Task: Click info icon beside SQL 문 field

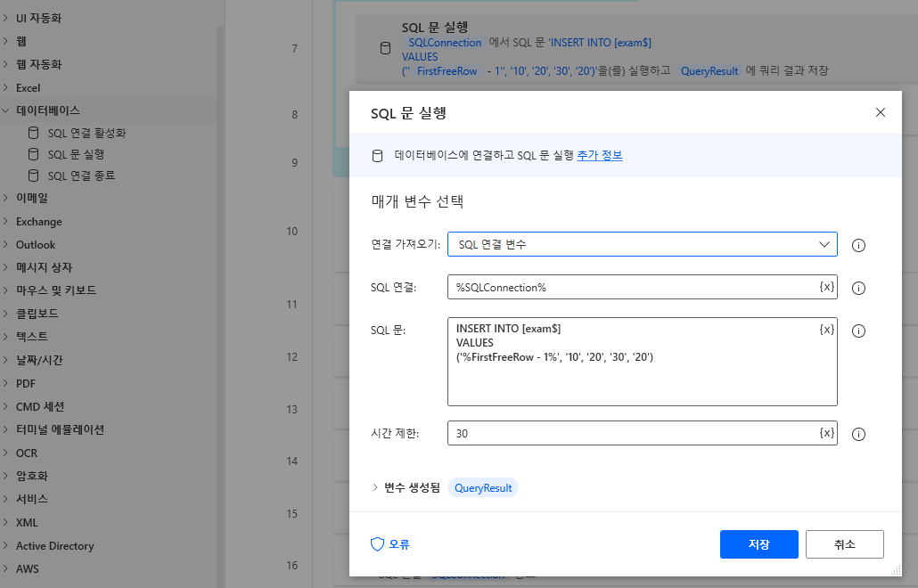Action: click(858, 331)
